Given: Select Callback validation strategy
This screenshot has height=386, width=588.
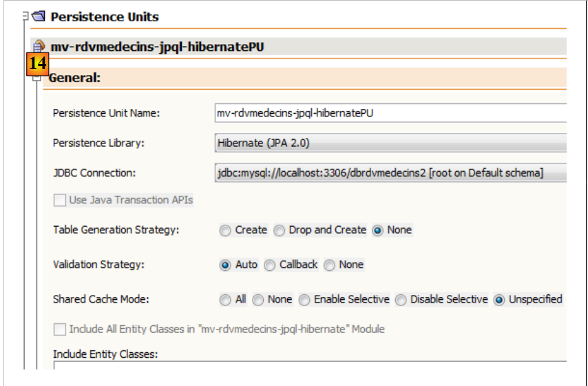Looking at the screenshot, I should [270, 265].
